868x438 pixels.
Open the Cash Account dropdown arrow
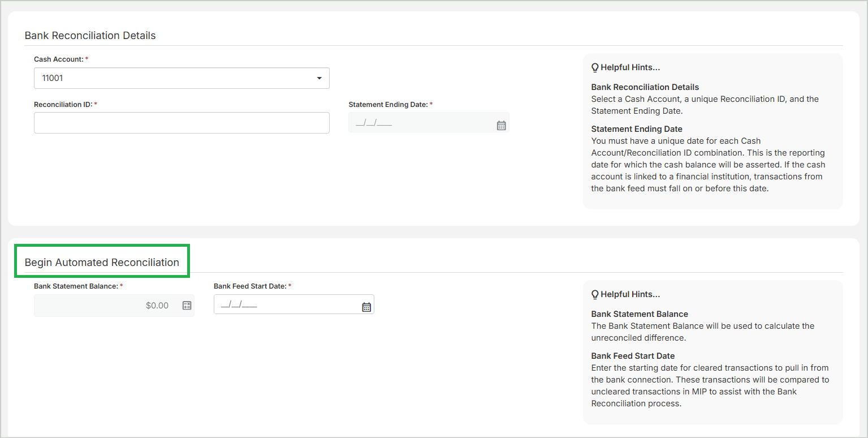(319, 78)
